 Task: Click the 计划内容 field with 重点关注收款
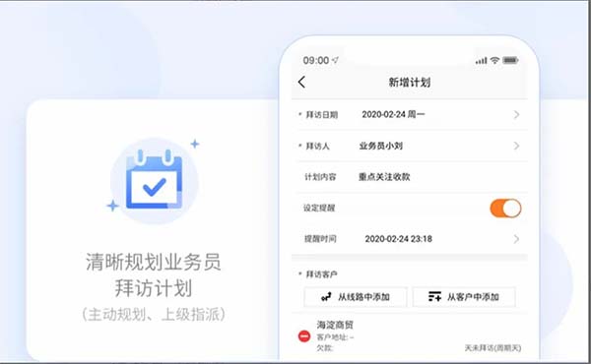tap(410, 177)
